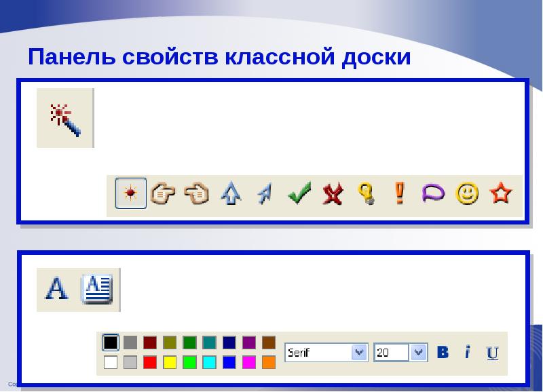Select the purple speech bubble stamp

click(433, 194)
